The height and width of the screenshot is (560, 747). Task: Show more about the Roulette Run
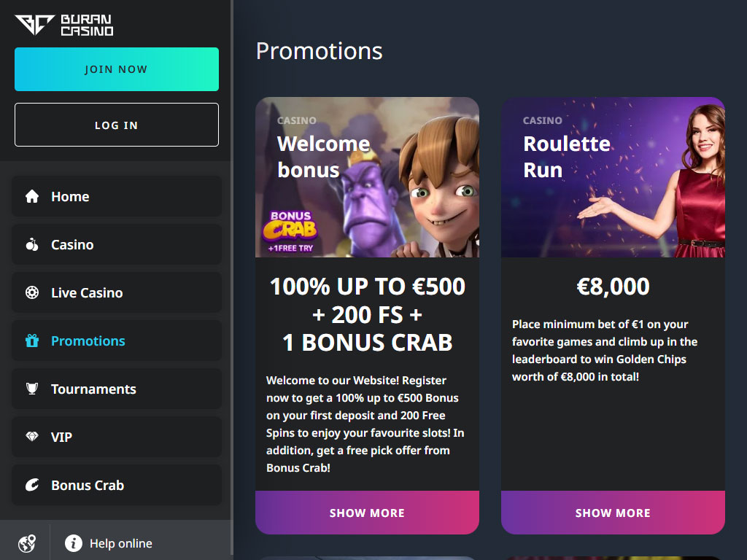[x=613, y=513]
